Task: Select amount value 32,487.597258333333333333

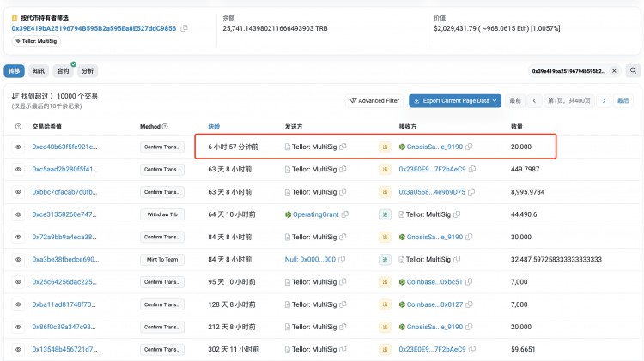Action: 556,259
